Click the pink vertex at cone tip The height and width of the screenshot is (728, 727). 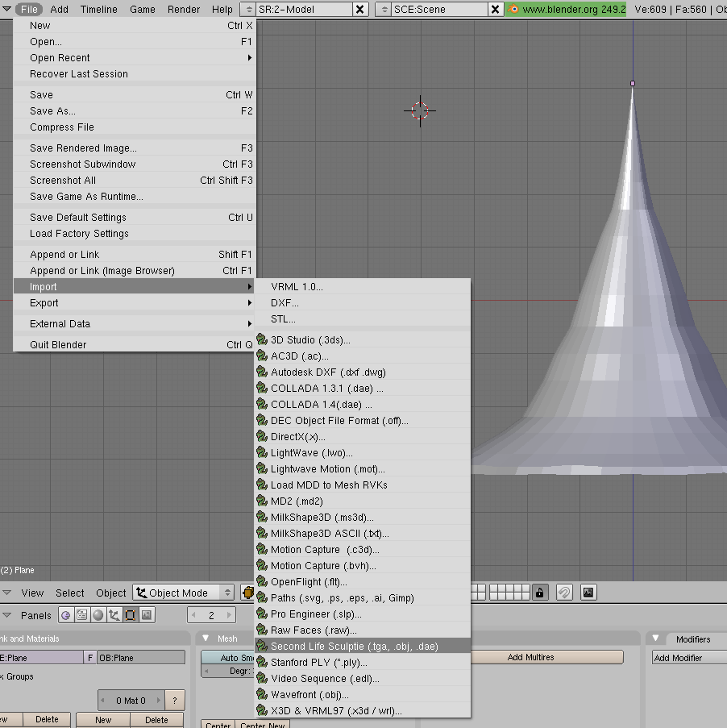[633, 84]
